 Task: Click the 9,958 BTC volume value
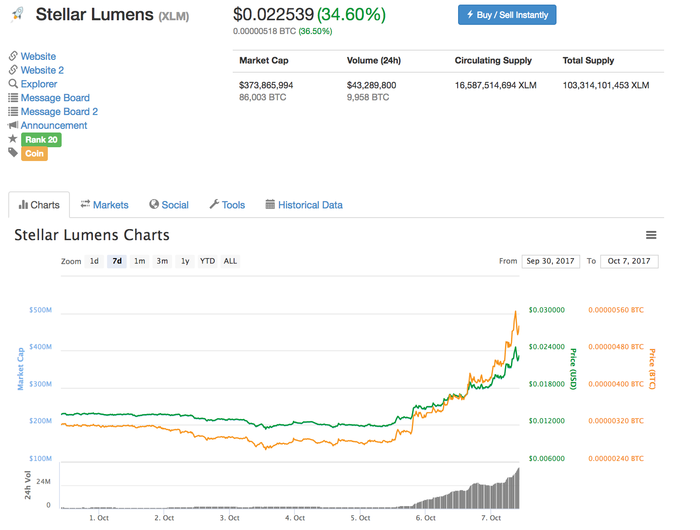tap(368, 97)
